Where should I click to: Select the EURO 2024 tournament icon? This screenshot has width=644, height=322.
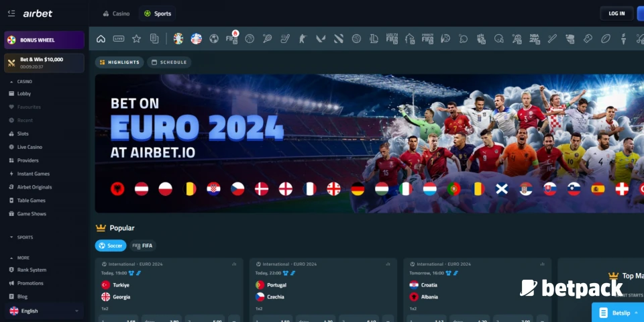point(178,39)
